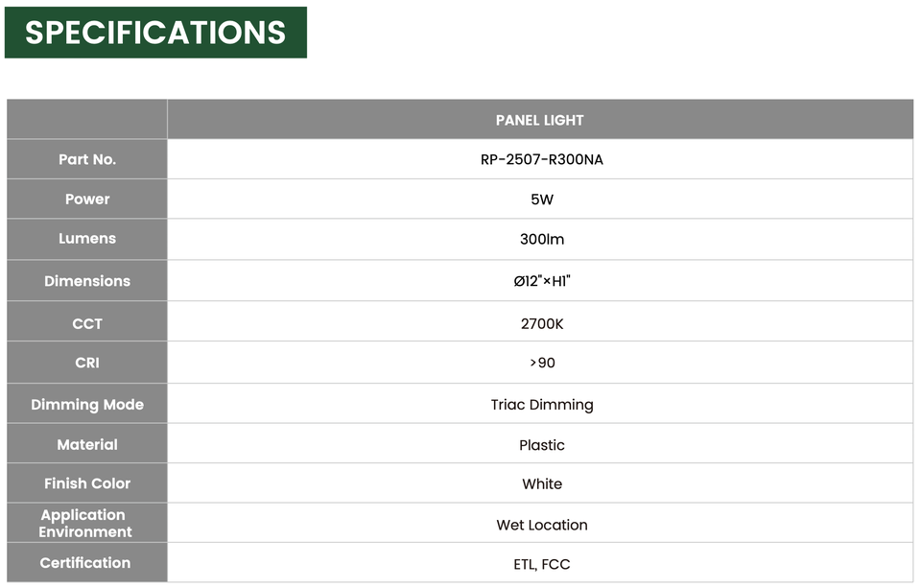Select the PANEL LIGHT column header

[x=540, y=121]
